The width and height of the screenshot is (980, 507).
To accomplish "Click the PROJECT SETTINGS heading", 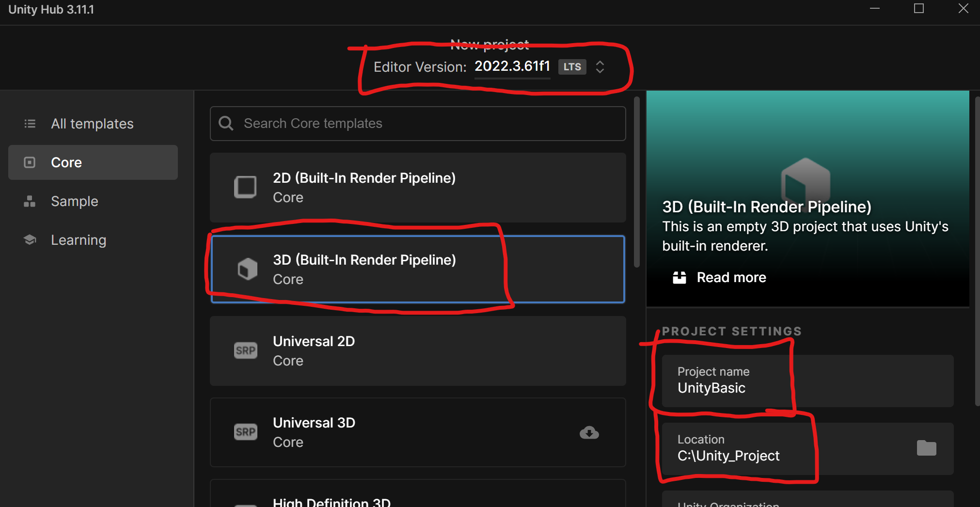I will tap(732, 332).
